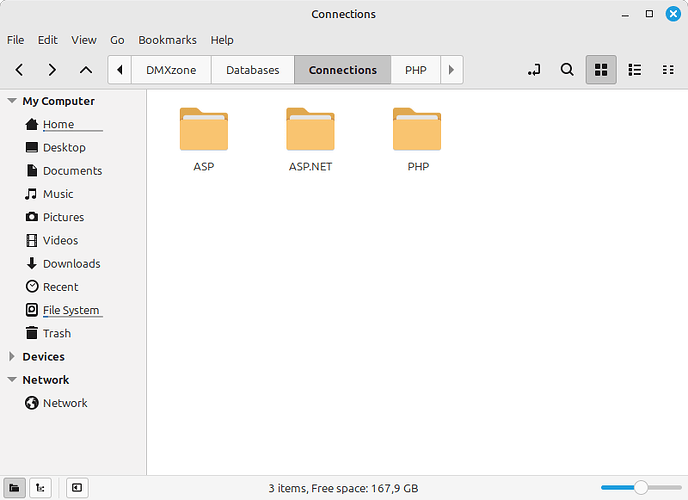The image size is (688, 500).
Task: Expand the Devices section
Action: tap(12, 357)
